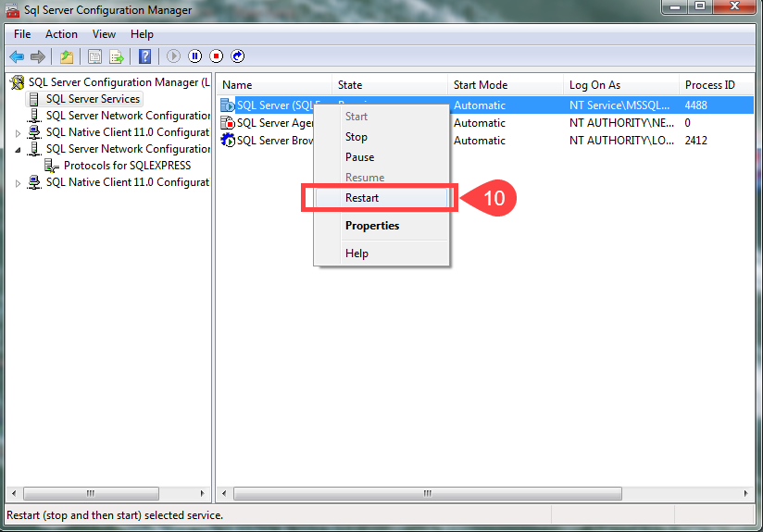This screenshot has width=763, height=532.
Task: Click the Show/Hide console tree icon
Action: (x=94, y=56)
